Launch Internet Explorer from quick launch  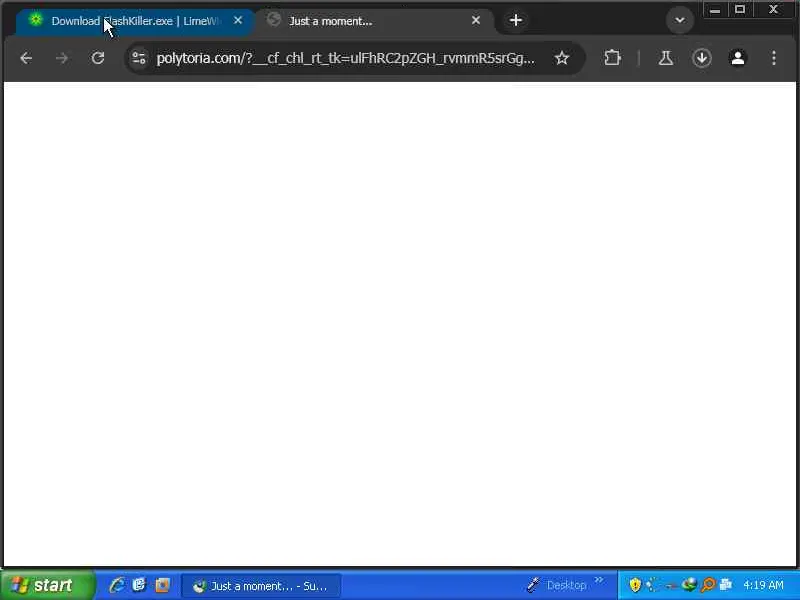tap(117, 585)
